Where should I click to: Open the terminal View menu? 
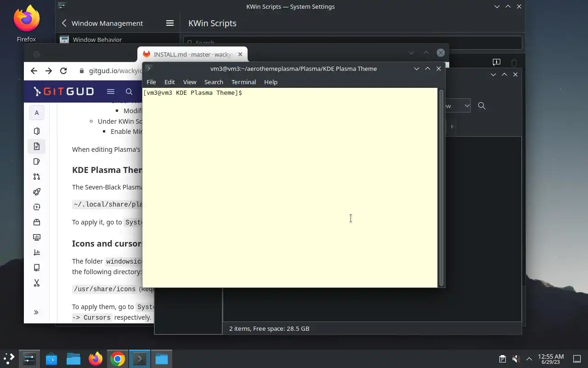190,82
